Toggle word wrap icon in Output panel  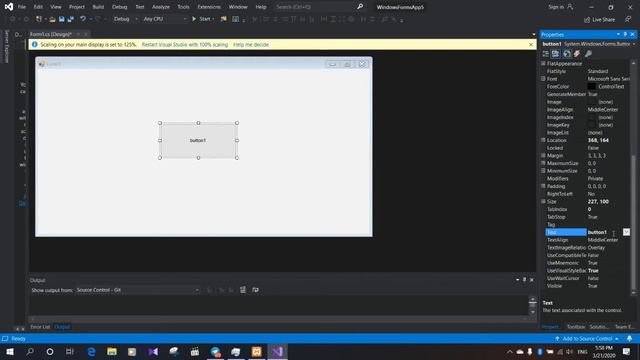tap(256, 290)
